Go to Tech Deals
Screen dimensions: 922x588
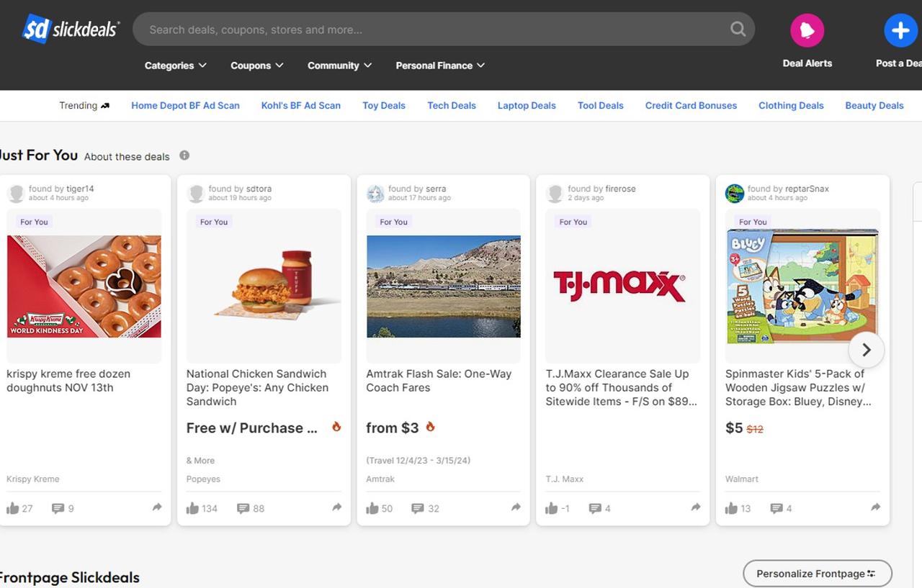[452, 105]
